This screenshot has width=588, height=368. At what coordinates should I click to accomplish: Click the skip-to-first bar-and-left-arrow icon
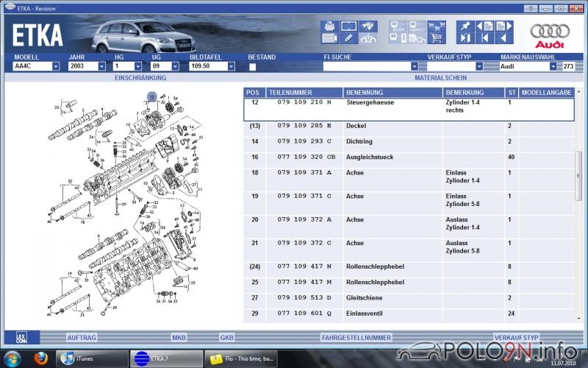(x=484, y=38)
